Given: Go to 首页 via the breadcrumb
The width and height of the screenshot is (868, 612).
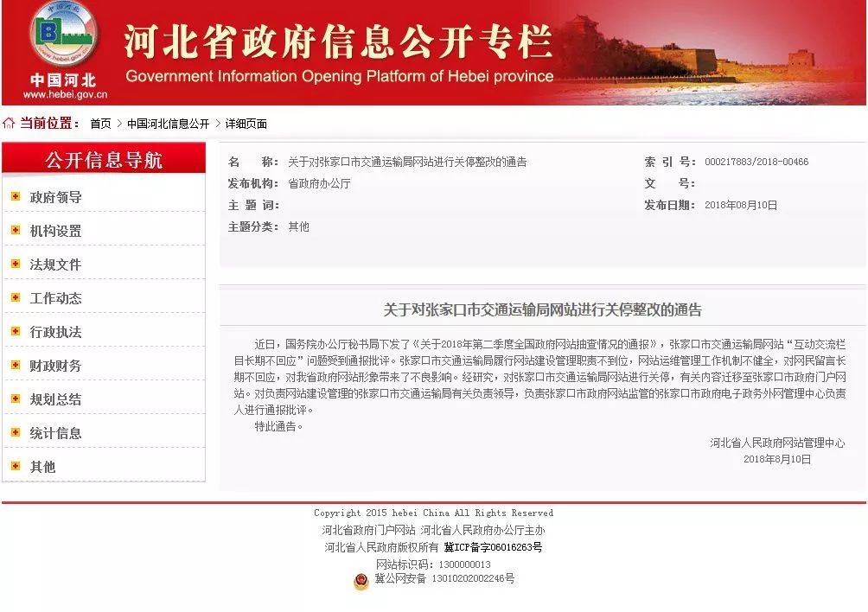Looking at the screenshot, I should [101, 124].
